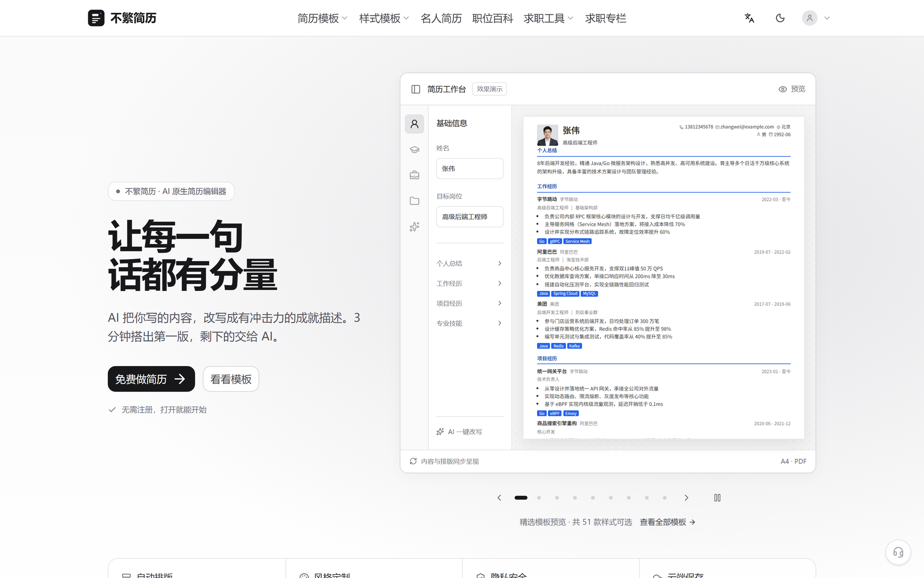Toggle dark mode moon icon

coord(780,18)
